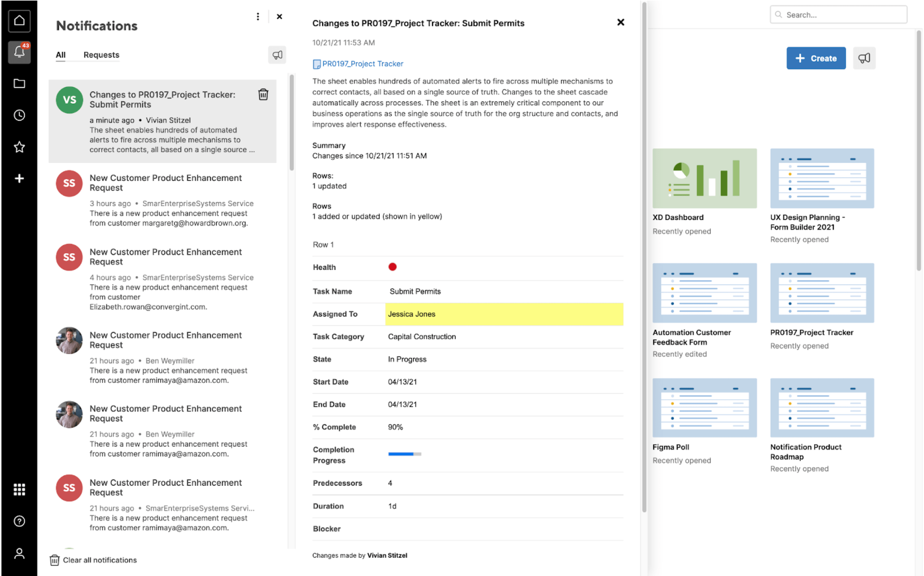
Task: Click the plus icon in sidebar
Action: click(19, 178)
